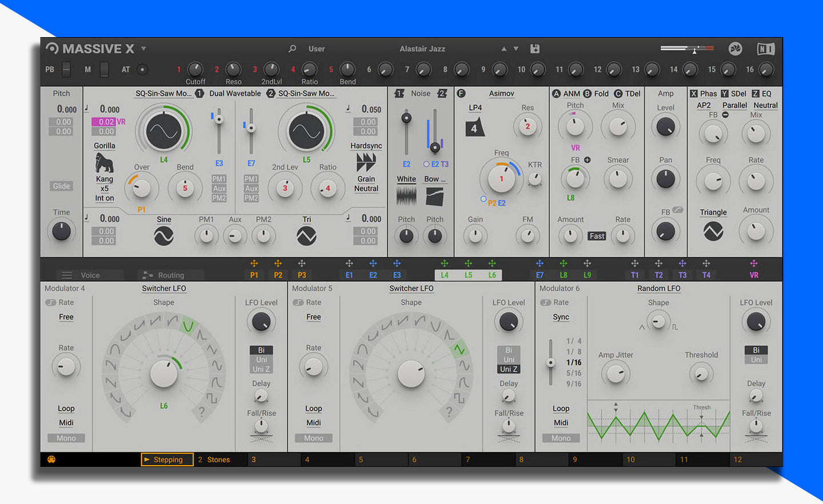Screen dimensions: 823x504
Task: Click the oscillator 1 number badge
Action: (199, 93)
